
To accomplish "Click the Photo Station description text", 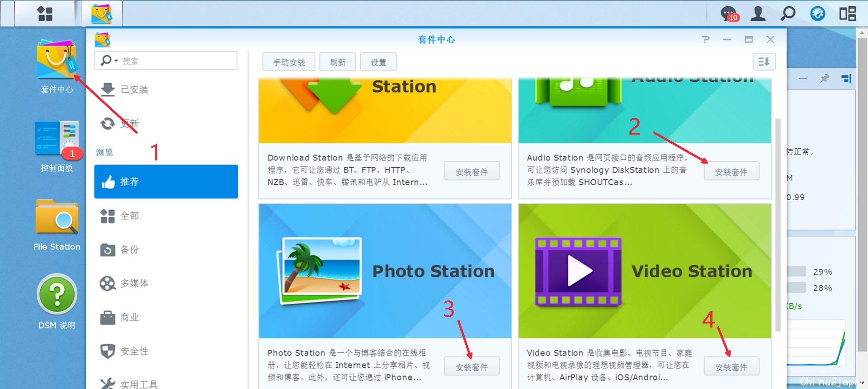I will pos(348,365).
